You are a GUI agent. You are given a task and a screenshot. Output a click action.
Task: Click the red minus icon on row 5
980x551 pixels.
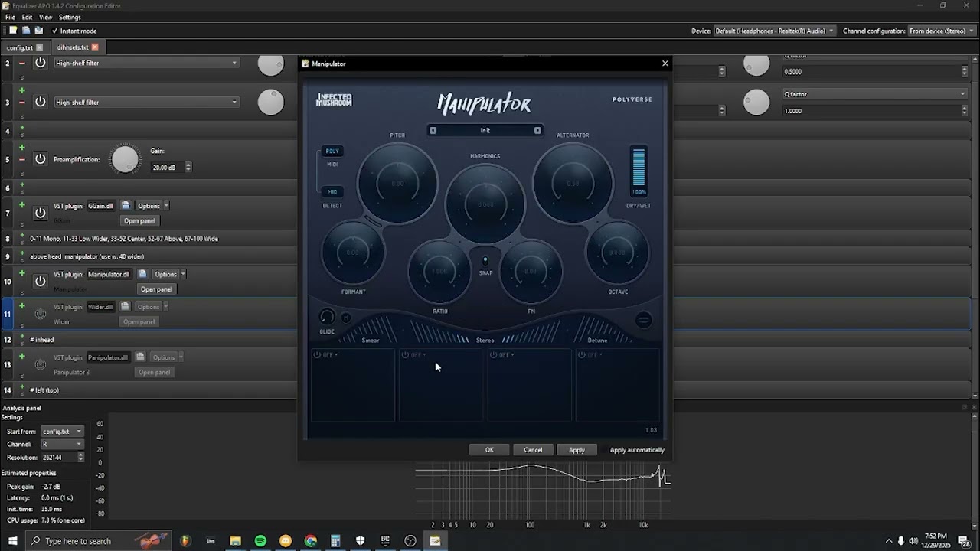21,159
